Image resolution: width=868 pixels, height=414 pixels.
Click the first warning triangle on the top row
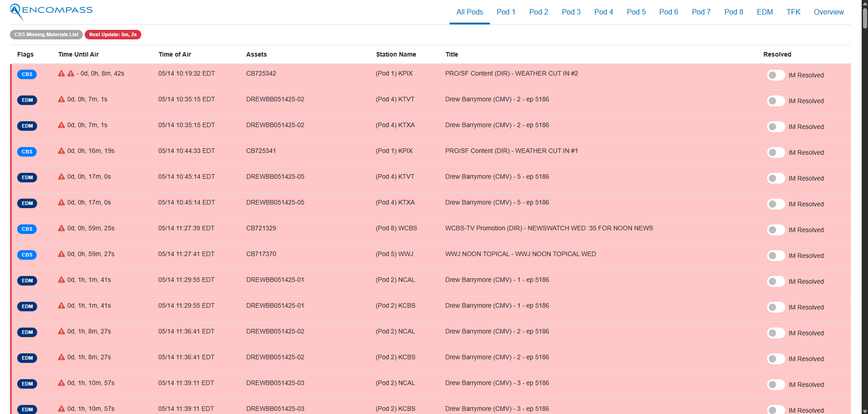(x=62, y=73)
